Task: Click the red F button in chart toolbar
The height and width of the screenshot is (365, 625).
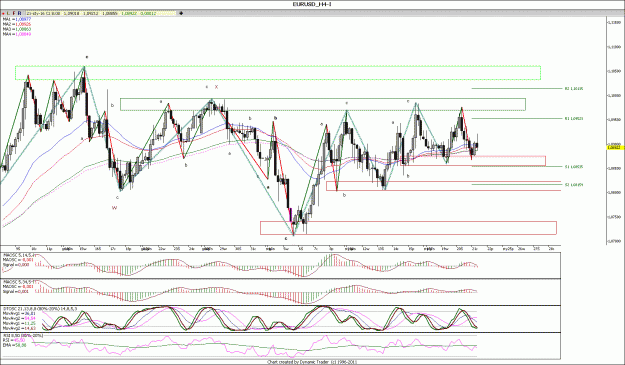Action: (x=14, y=13)
